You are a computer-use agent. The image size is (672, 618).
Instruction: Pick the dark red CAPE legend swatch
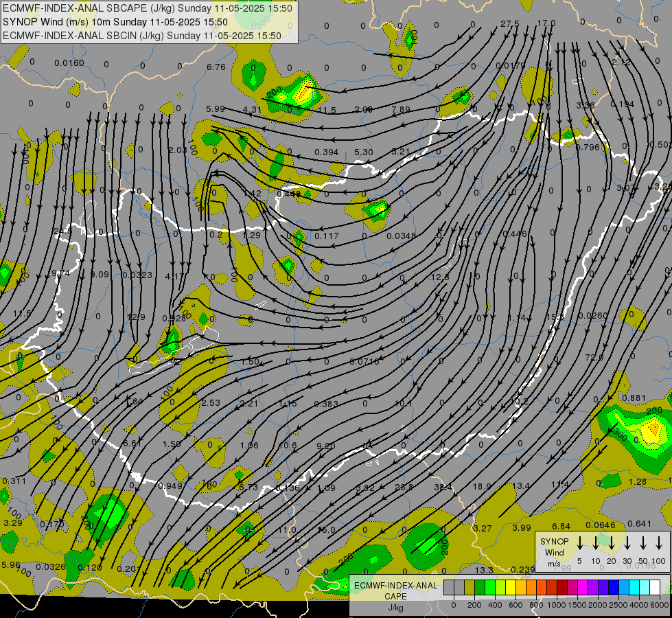[562, 587]
